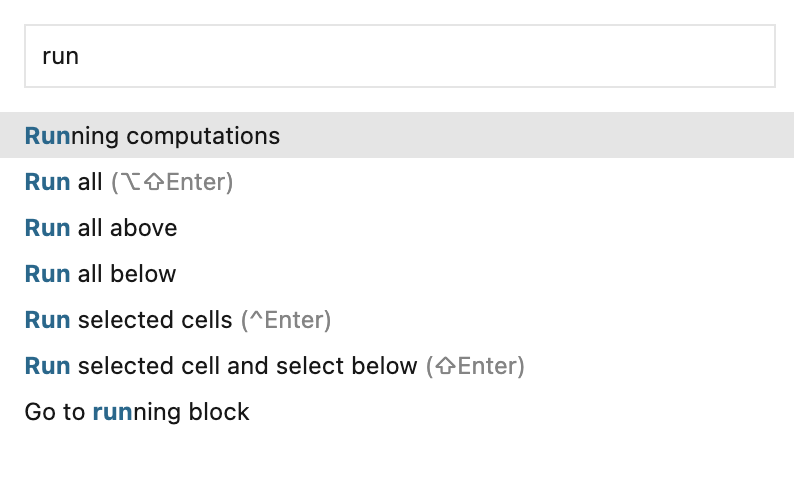Viewport: 794px width, 484px height.
Task: Click bold "Run" prefix of Running computations
Action: (x=47, y=136)
